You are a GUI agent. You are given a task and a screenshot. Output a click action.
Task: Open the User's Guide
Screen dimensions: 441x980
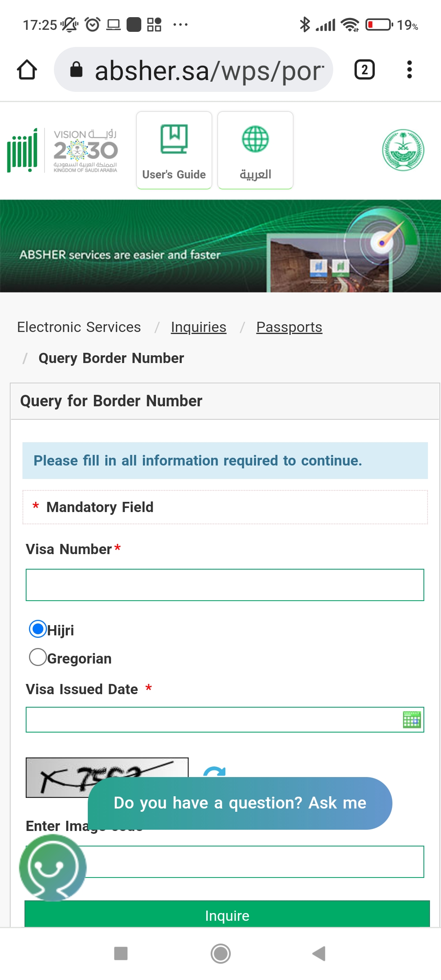(174, 150)
